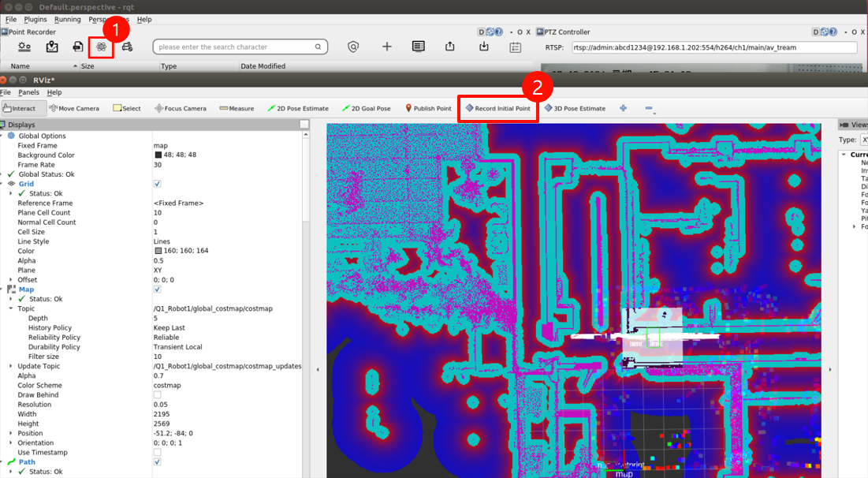Click the 3D Pose Estimate button

point(575,109)
